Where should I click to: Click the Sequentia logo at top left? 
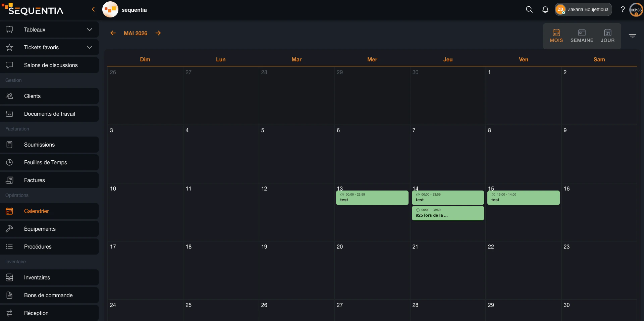(33, 9)
